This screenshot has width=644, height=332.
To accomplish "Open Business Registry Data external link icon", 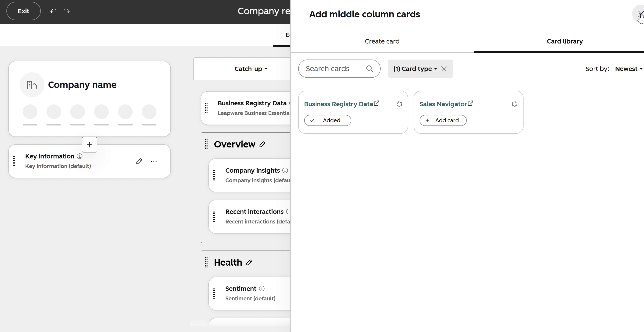I will 377,103.
